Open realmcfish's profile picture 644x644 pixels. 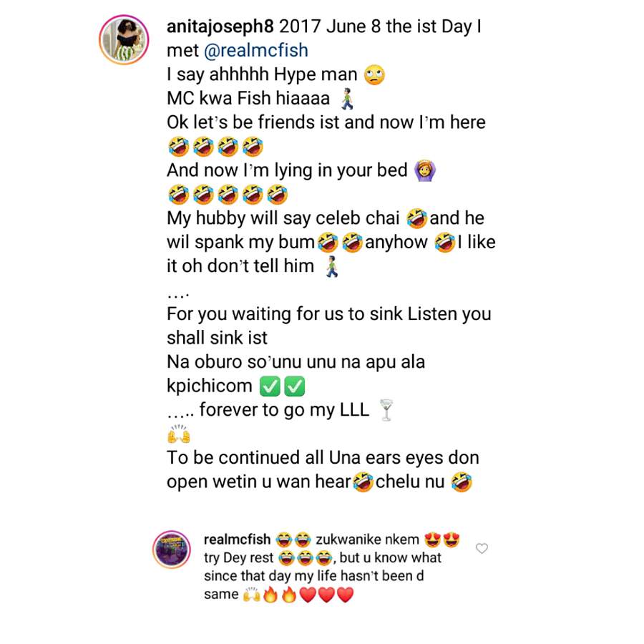click(172, 550)
